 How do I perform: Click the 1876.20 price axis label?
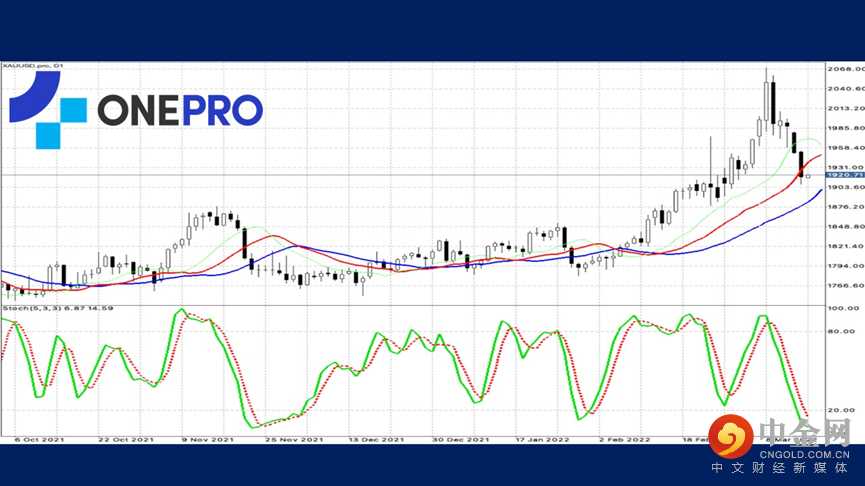click(846, 207)
